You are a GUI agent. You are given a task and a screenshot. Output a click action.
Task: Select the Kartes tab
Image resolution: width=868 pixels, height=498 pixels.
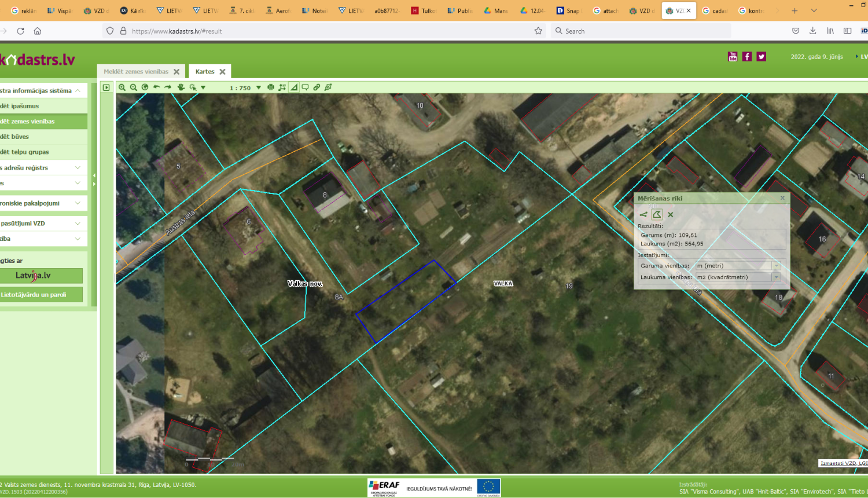point(205,72)
